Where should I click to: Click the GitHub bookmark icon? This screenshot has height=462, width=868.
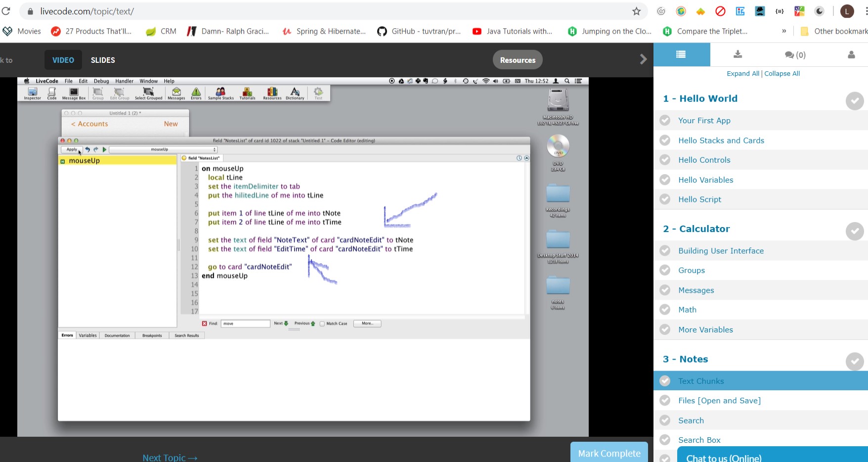click(382, 31)
